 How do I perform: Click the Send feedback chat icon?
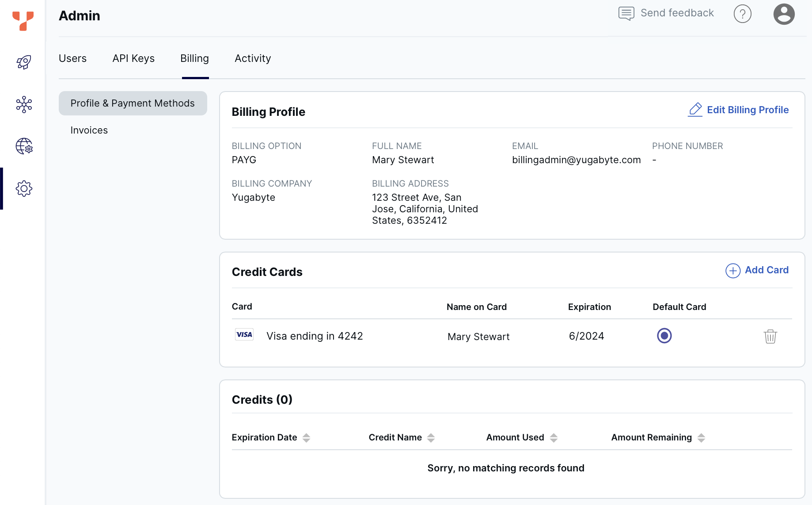[626, 13]
